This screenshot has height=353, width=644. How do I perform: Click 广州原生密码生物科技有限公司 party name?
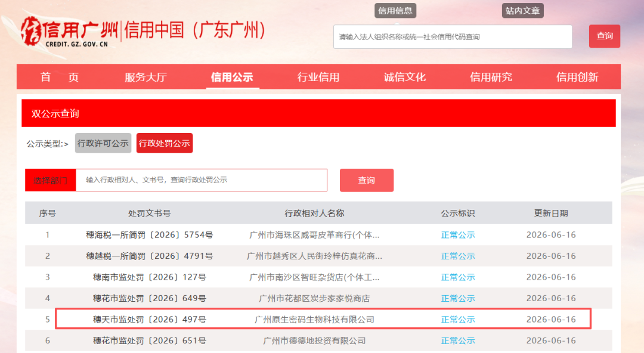point(314,319)
